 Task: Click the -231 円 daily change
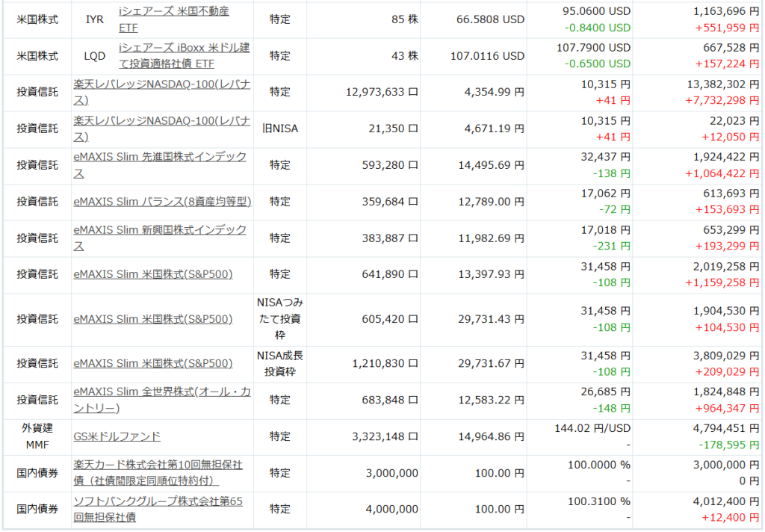click(612, 247)
